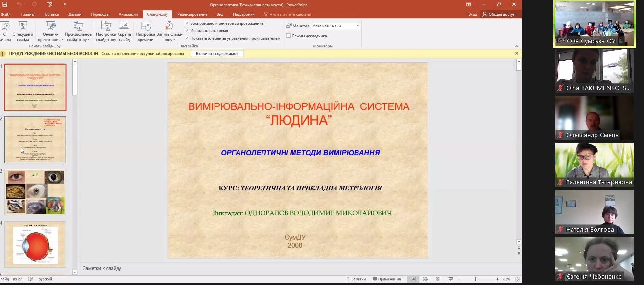
Task: Open the Monitor dropdown set to automatic
Action: tap(336, 26)
